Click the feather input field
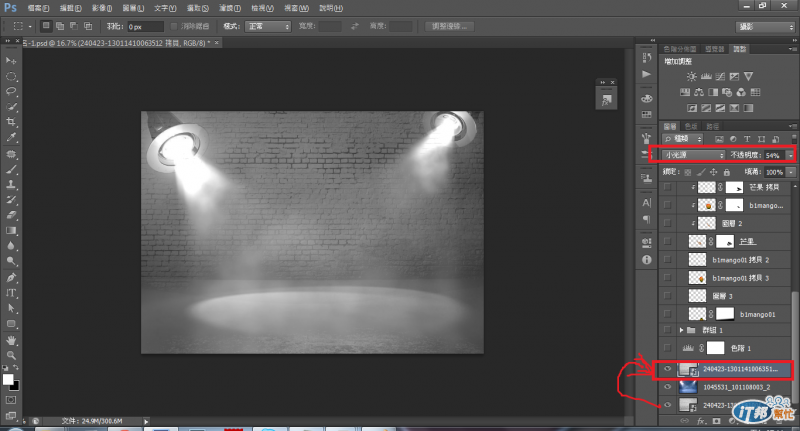 coord(145,27)
